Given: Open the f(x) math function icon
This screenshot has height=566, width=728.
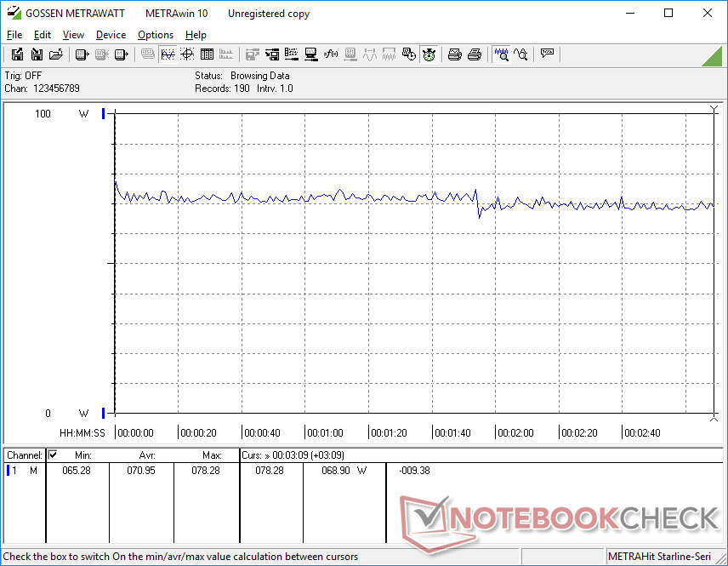Looking at the screenshot, I should (x=331, y=54).
